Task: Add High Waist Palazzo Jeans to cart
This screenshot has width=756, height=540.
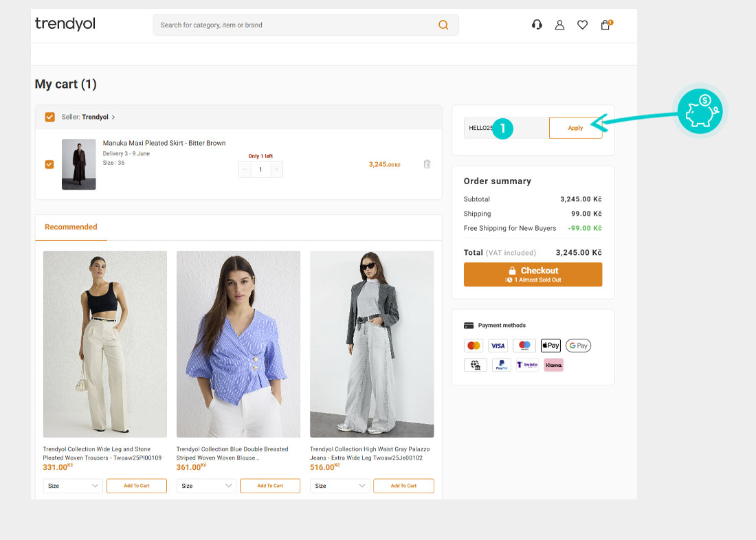Action: [x=403, y=486]
